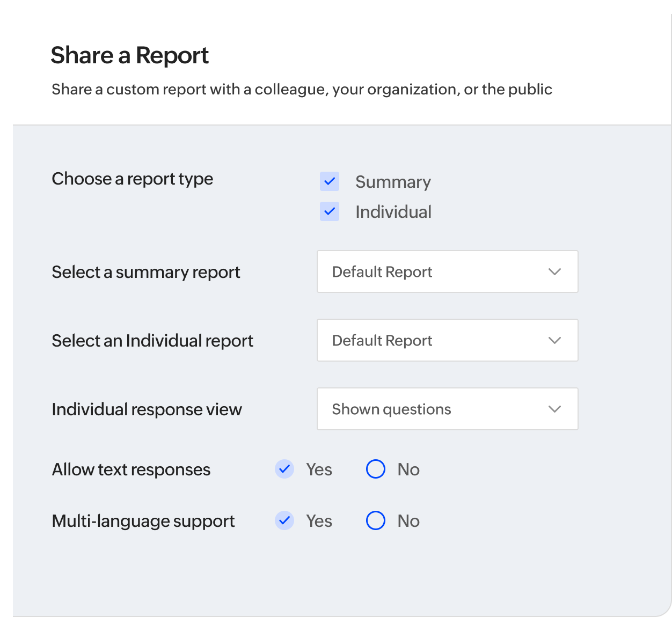Click the Individual response view label
The height and width of the screenshot is (617, 672).
tap(147, 409)
